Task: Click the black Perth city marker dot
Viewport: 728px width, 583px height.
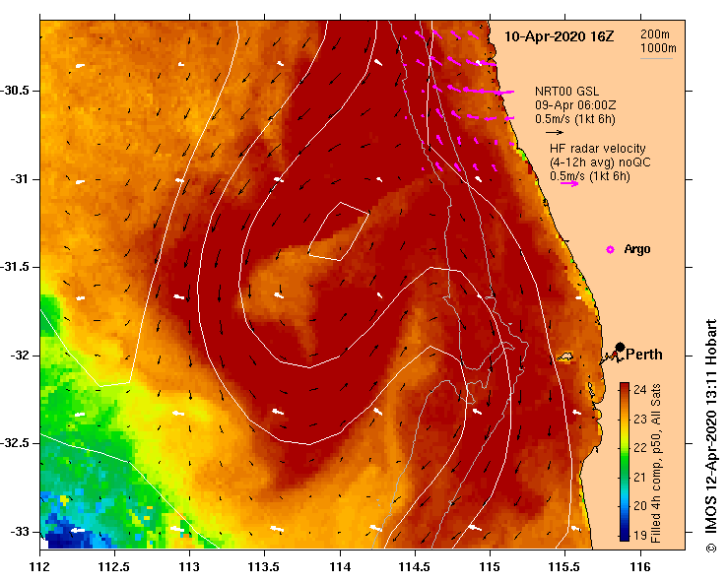Action: tap(620, 348)
